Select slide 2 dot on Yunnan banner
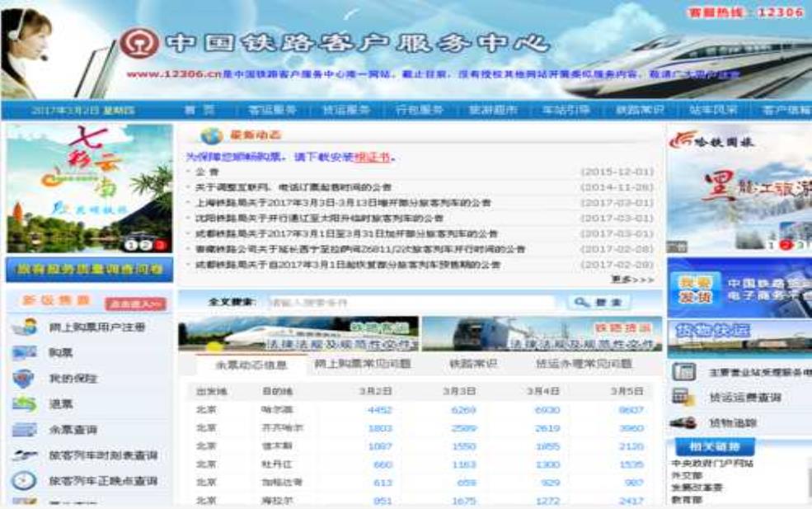812x509 pixels. pyautogui.click(x=145, y=245)
